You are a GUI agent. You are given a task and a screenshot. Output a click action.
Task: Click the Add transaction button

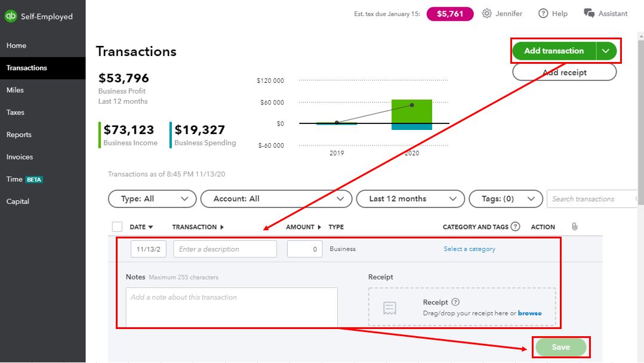coord(554,51)
